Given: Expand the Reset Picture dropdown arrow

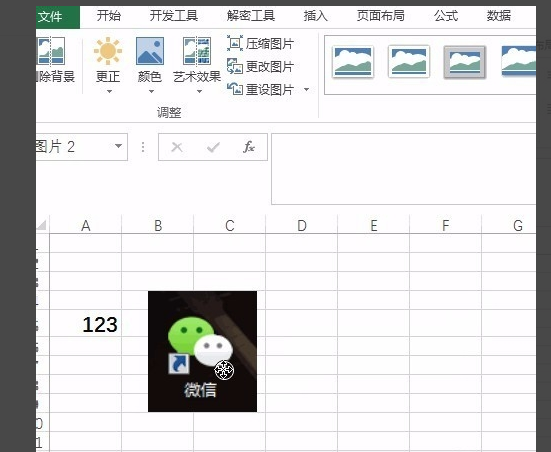Looking at the screenshot, I should (306, 90).
